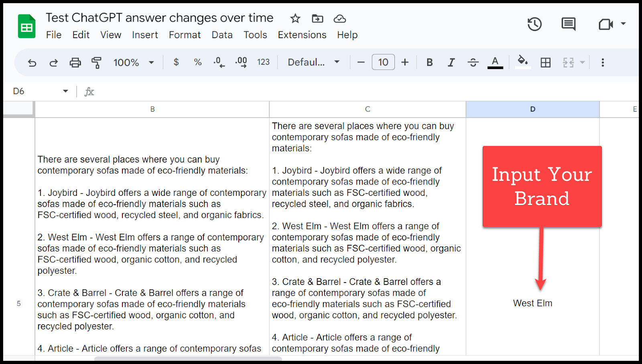Open the comments icon

coord(568,24)
